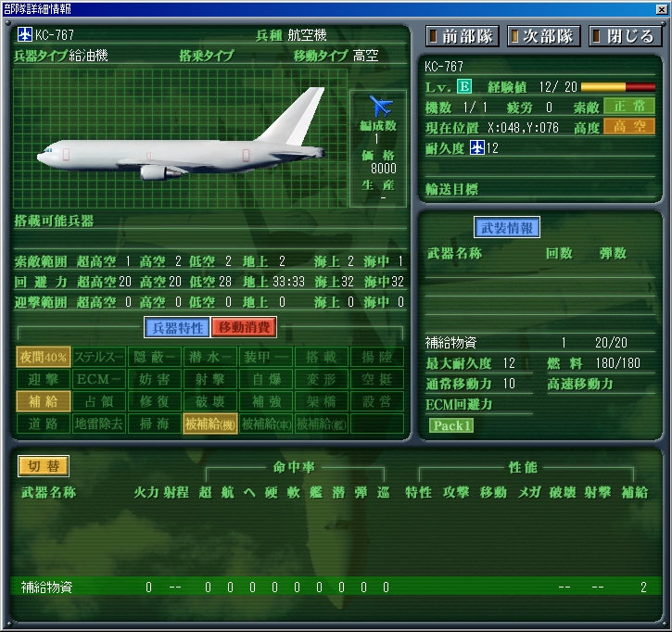The height and width of the screenshot is (632, 672).
Task: Click the 掃海 trait cell
Action: point(154,423)
